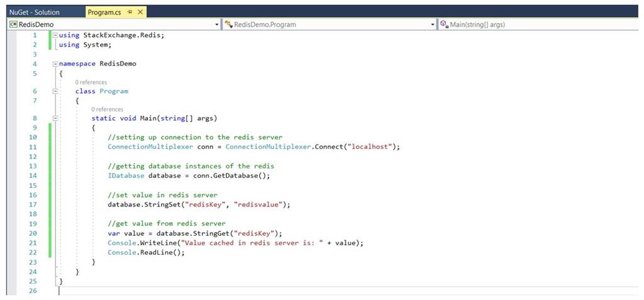Click the class icon beside RedisDemo.Program
Viewport: 644px width, 300px height.
click(228, 25)
